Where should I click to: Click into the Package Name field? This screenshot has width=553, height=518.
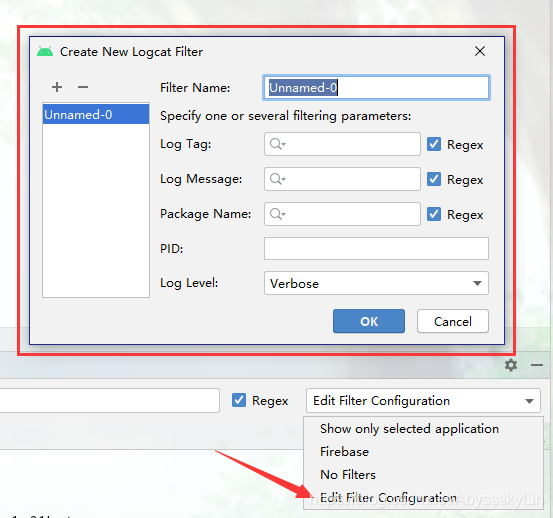tap(342, 214)
